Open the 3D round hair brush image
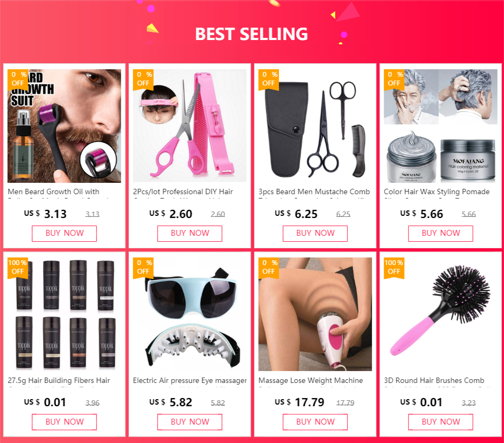This screenshot has width=504, height=443. click(x=441, y=314)
